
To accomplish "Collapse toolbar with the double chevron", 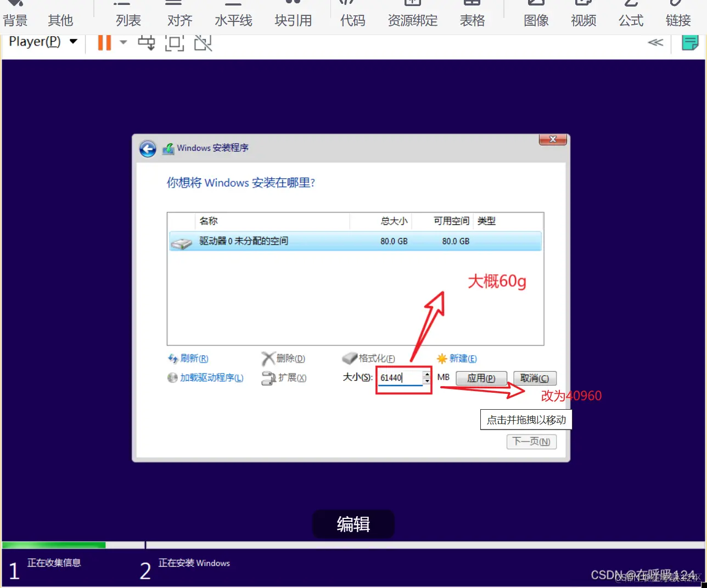I will coord(655,42).
